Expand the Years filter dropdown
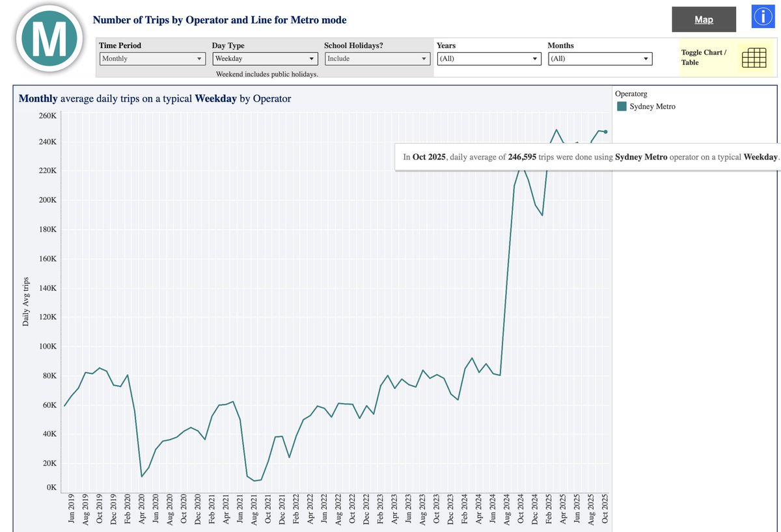This screenshot has height=532, width=781. (x=489, y=59)
